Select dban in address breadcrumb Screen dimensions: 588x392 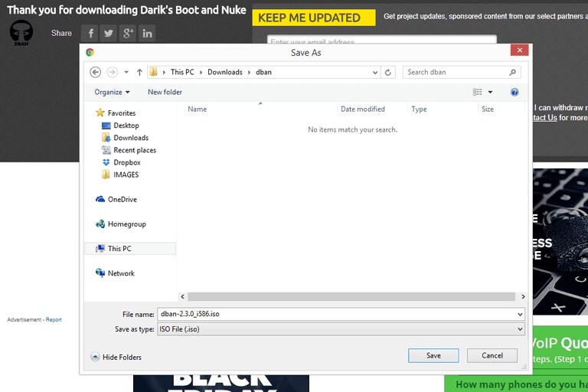point(263,72)
